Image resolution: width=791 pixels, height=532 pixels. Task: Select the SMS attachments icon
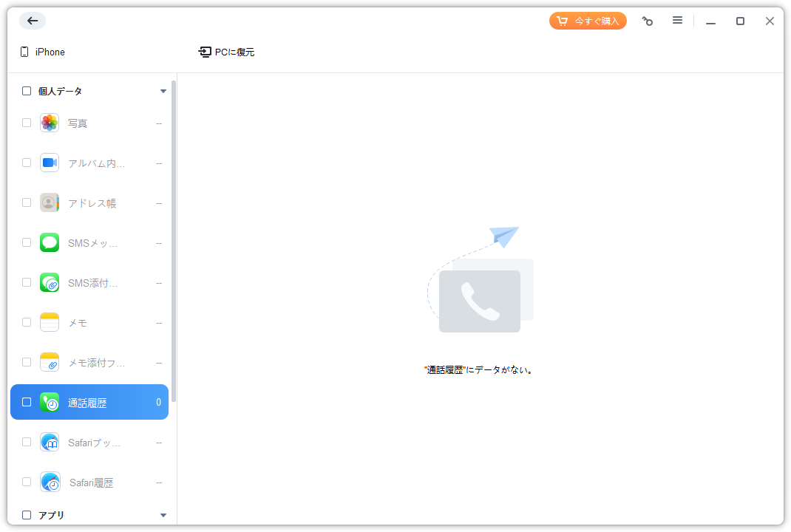coord(50,283)
